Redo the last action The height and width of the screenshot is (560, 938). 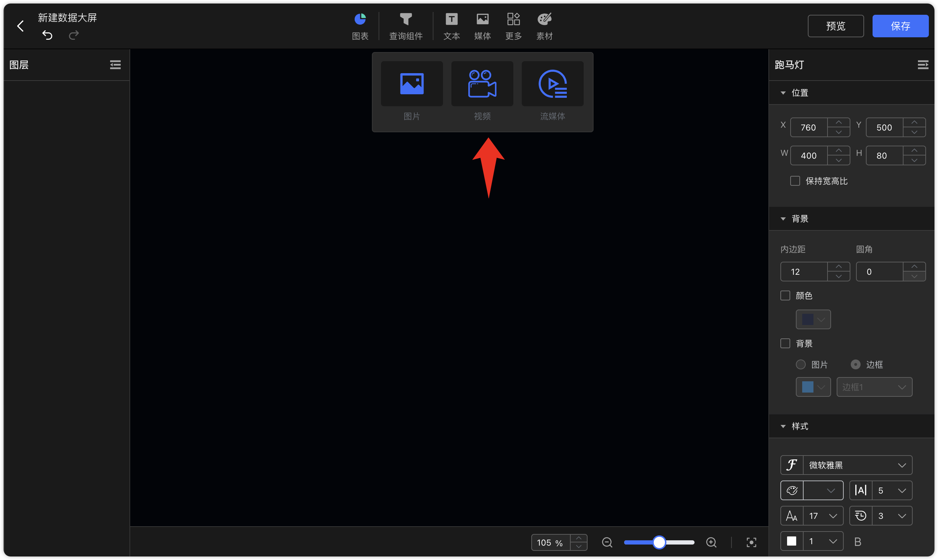click(x=74, y=35)
